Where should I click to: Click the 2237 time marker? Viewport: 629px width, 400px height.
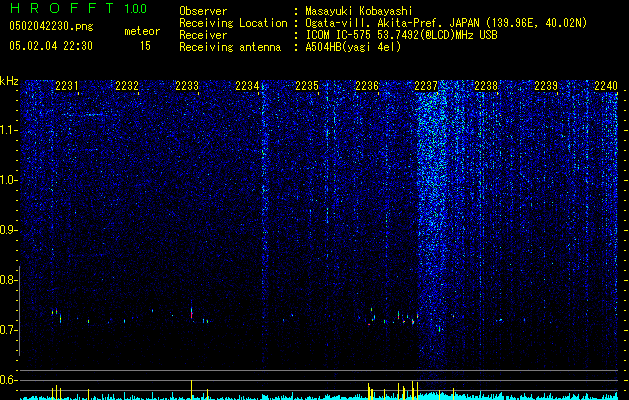point(426,86)
